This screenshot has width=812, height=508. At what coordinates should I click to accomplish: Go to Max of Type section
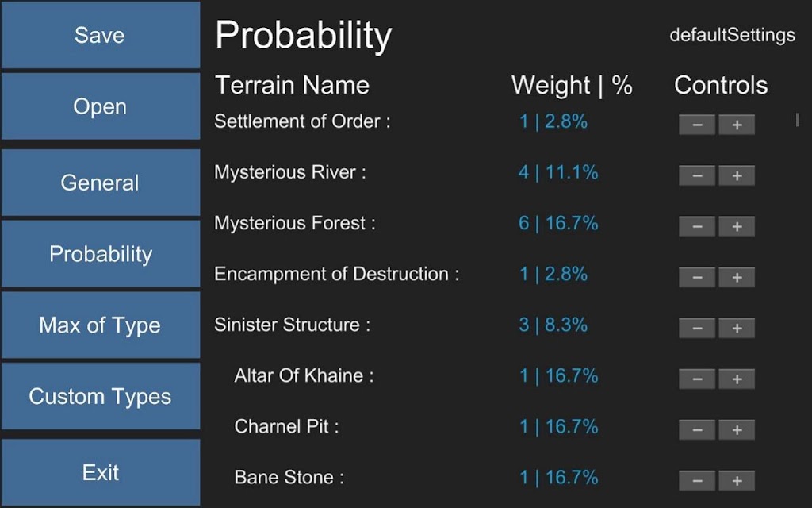(101, 325)
